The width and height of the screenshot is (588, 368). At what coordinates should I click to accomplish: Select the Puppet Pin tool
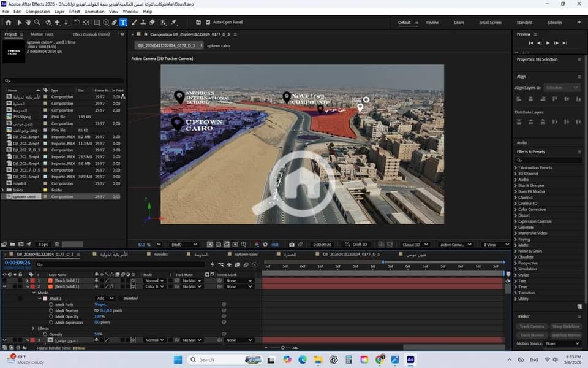tap(173, 22)
